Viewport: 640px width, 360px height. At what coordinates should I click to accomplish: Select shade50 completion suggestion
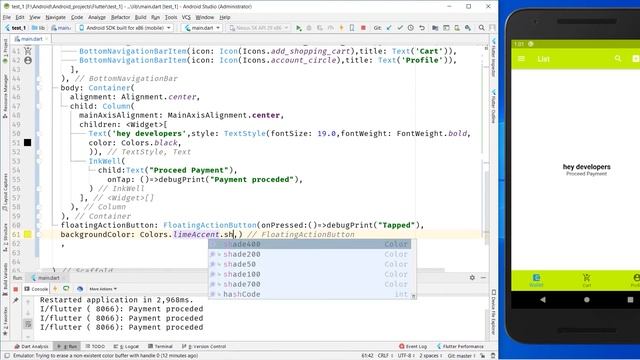coord(310,264)
